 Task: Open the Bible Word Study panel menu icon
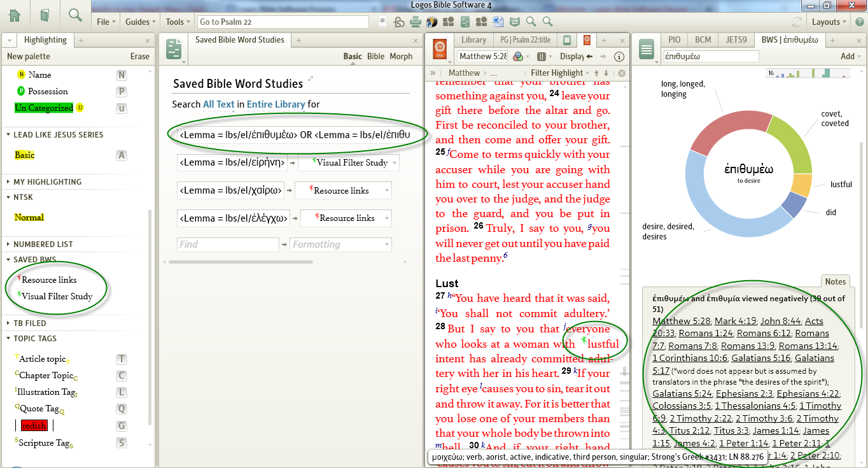tap(647, 50)
